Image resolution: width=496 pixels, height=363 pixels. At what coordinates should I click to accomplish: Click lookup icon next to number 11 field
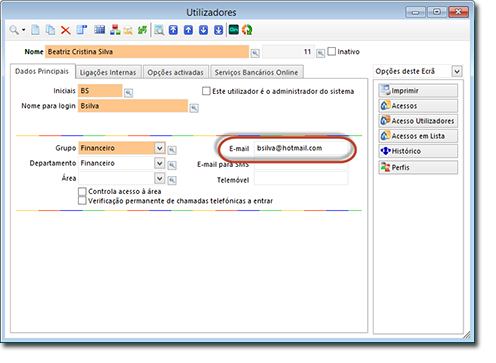[x=320, y=53]
